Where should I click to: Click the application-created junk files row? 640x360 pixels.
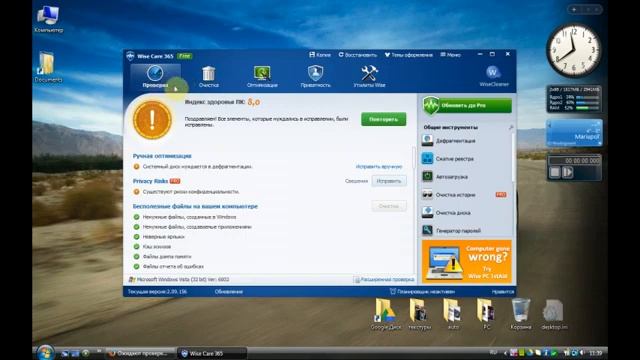pos(193,227)
